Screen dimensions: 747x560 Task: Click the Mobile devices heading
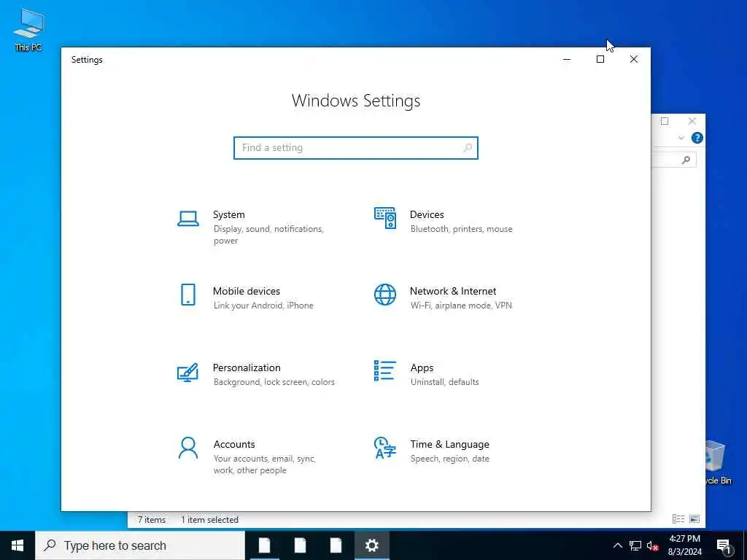coord(247,291)
